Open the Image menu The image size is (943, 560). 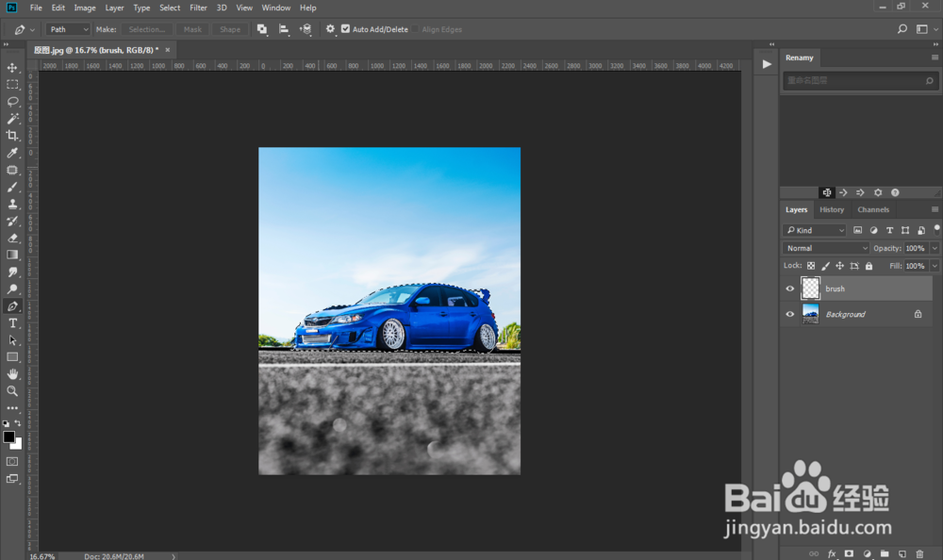point(85,8)
